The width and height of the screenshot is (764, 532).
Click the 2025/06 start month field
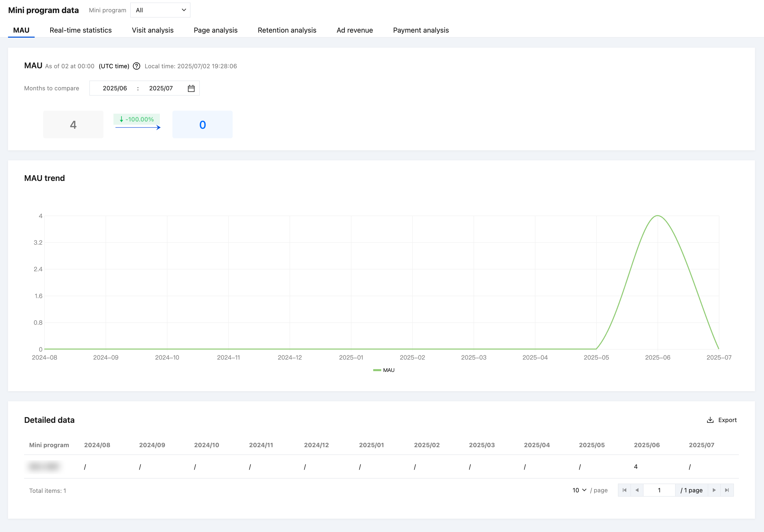[115, 88]
